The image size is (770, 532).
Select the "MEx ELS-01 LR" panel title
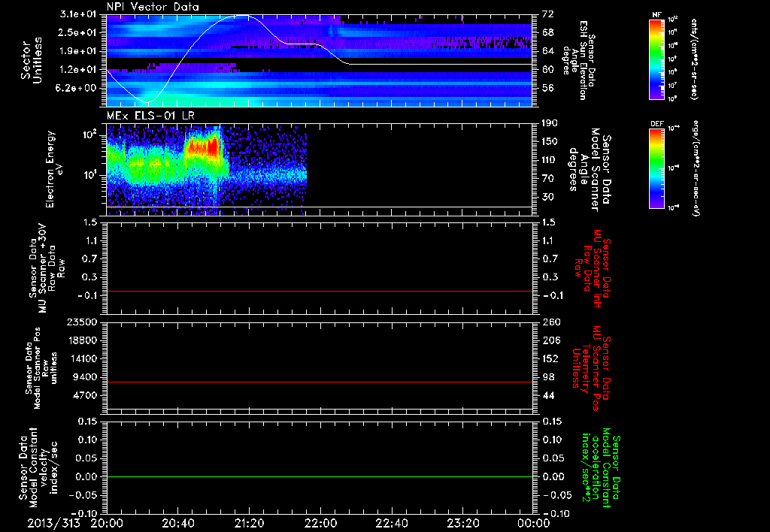point(150,116)
